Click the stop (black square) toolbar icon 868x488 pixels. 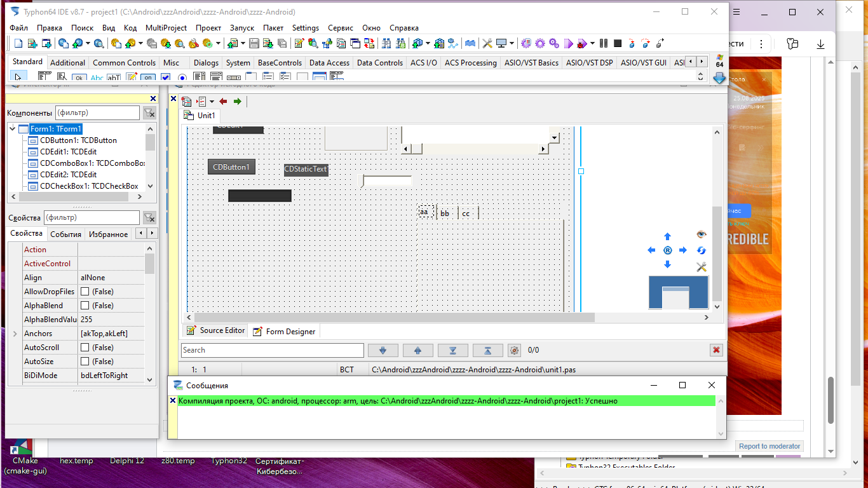pos(618,43)
